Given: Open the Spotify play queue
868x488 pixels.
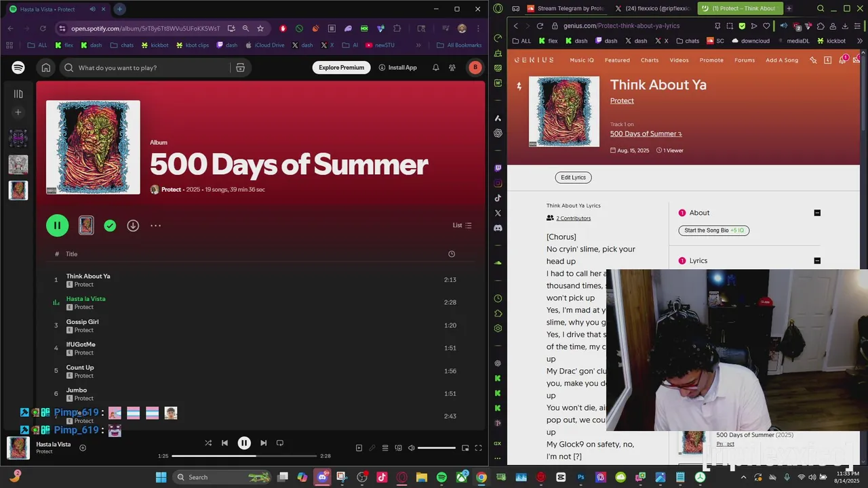Looking at the screenshot, I should 385,448.
